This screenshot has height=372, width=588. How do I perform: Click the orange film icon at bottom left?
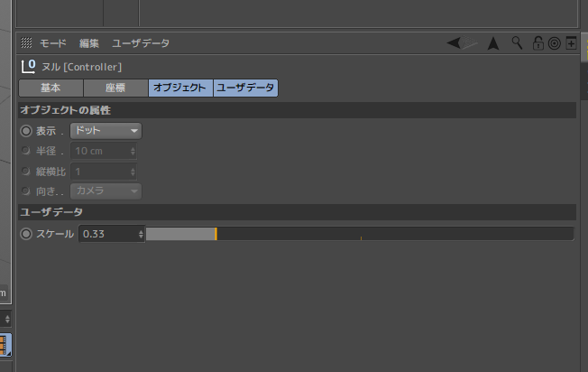(4, 345)
